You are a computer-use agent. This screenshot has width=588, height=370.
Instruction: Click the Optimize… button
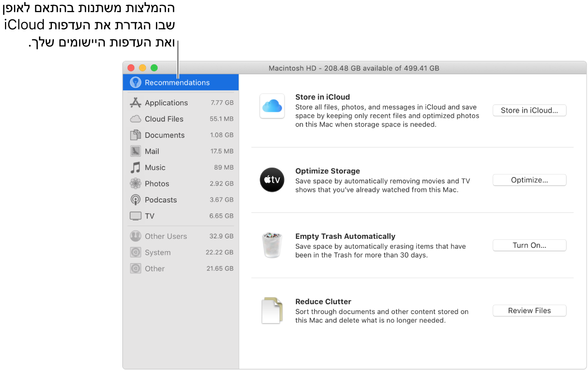(529, 180)
